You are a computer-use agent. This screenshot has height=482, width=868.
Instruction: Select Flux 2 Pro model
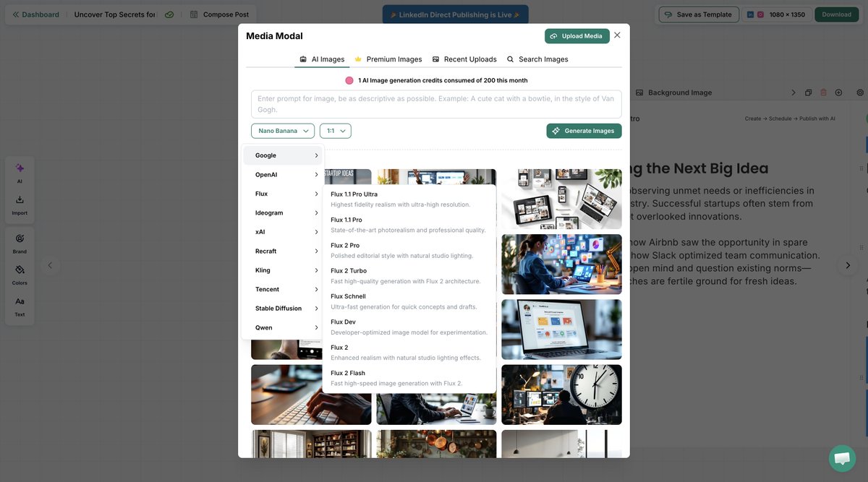pos(409,250)
